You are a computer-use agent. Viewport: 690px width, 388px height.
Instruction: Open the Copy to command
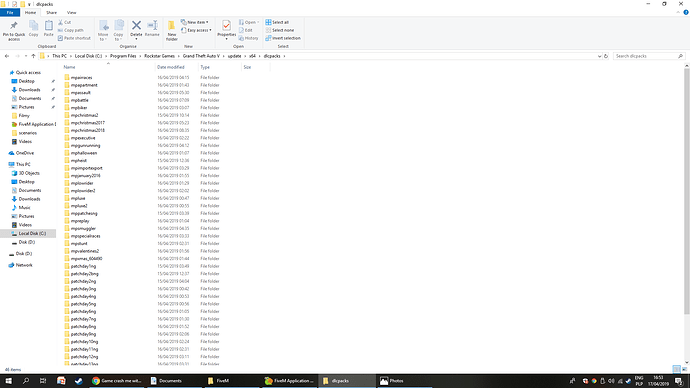(x=119, y=30)
